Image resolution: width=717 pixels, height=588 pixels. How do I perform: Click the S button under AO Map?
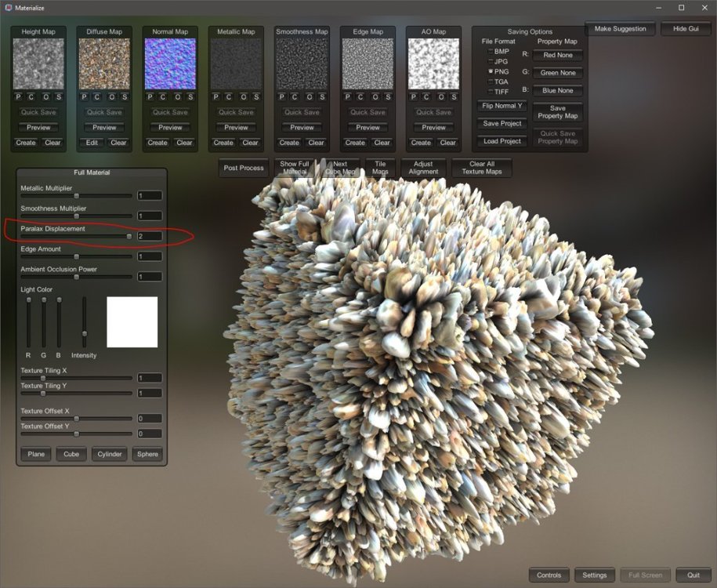pos(454,97)
